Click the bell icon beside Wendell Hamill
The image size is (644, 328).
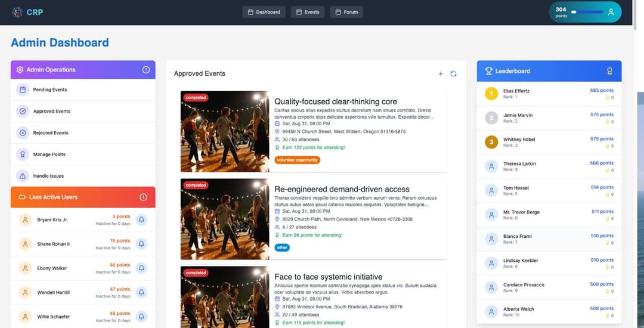[141, 292]
